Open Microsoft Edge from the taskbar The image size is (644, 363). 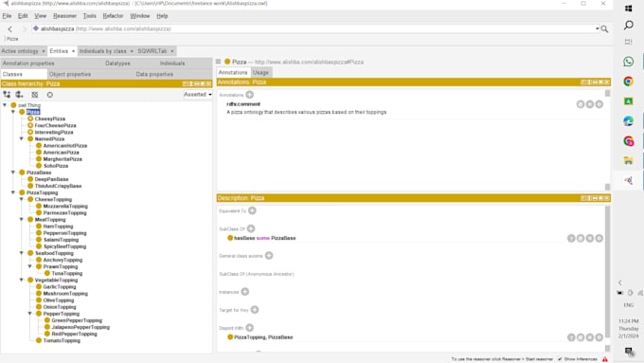[x=629, y=121]
